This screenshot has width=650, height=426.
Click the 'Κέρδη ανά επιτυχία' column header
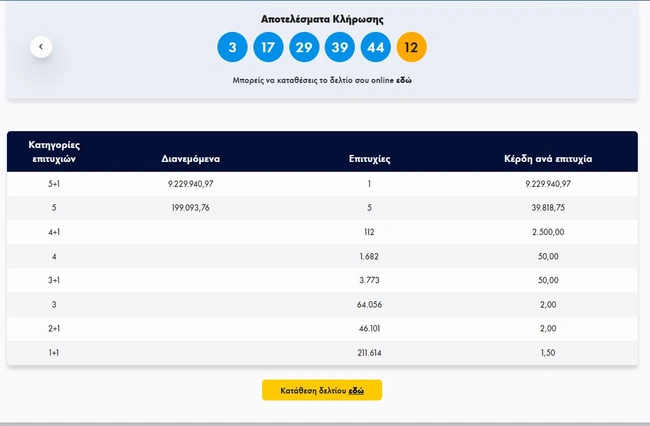[x=549, y=158]
